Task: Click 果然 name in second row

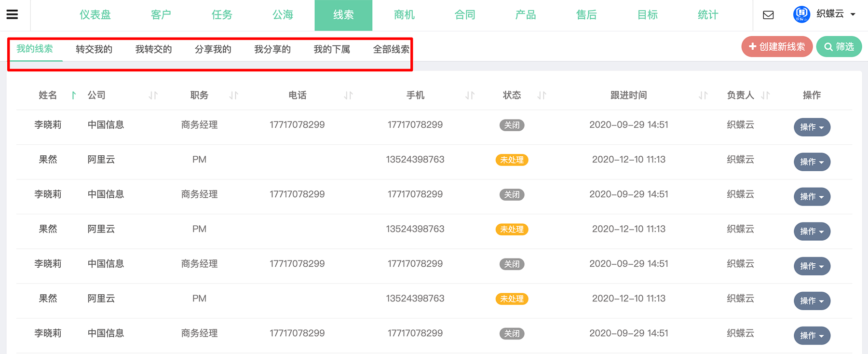Action: [48, 160]
